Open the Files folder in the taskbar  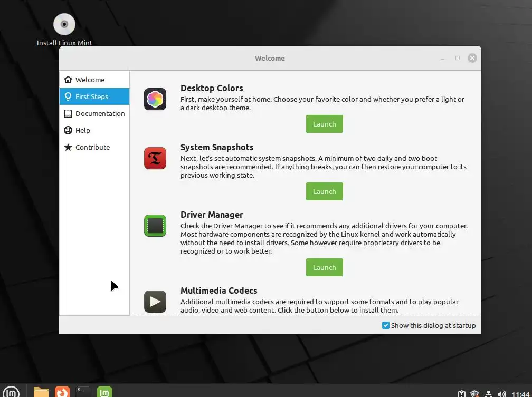[x=41, y=392]
